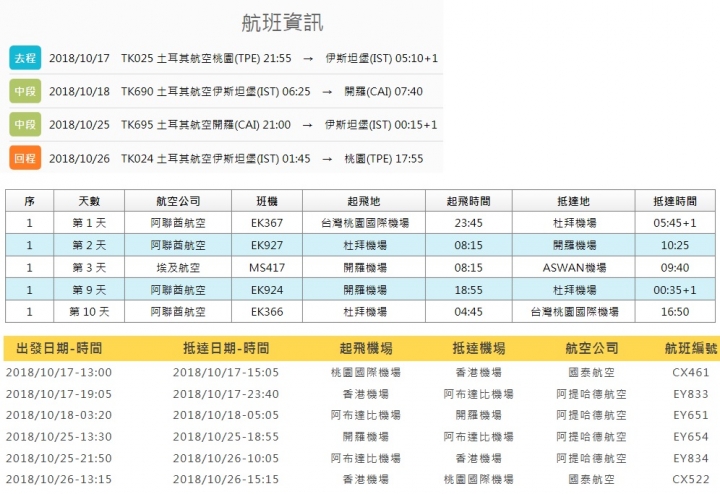Click flight code EY654
The image size is (720, 494).
point(691,437)
